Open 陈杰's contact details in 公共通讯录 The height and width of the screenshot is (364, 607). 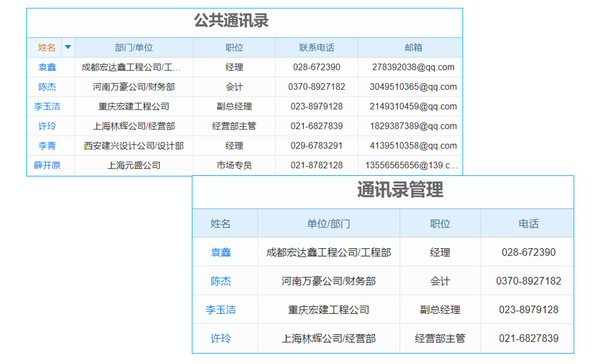47,87
